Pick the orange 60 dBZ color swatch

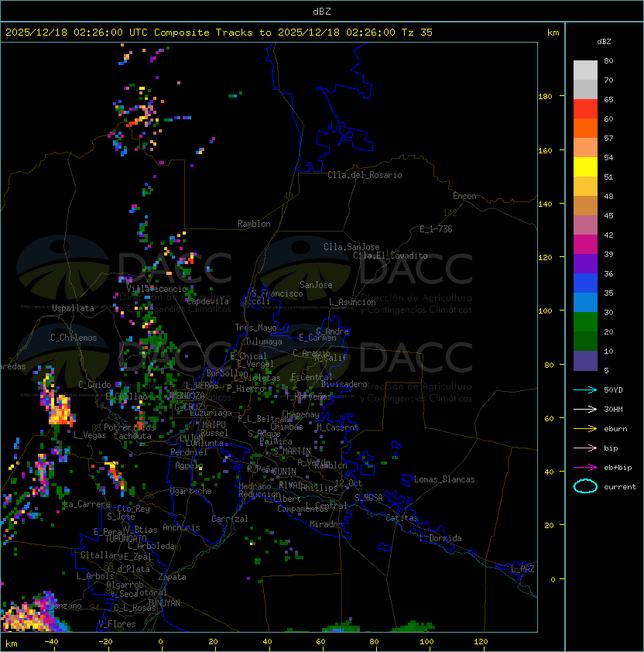pyautogui.click(x=585, y=129)
